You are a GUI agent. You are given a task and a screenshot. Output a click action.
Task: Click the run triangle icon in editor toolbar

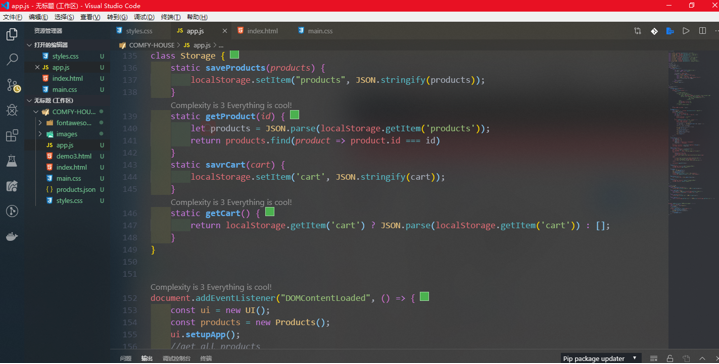(686, 31)
